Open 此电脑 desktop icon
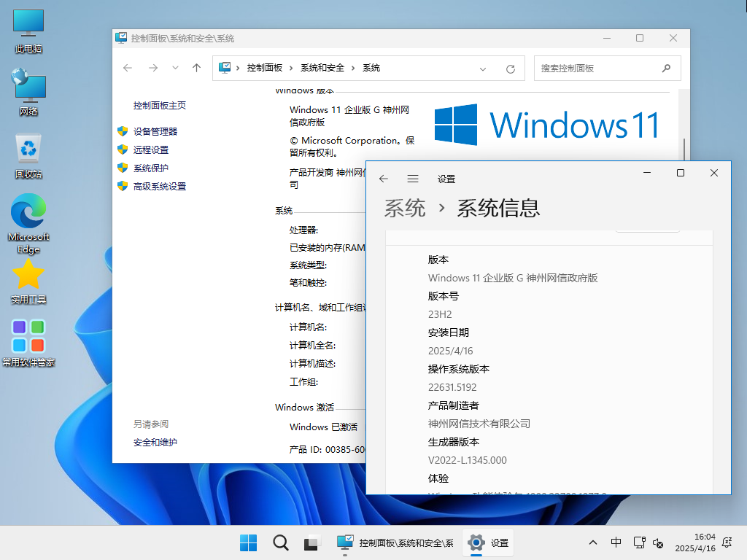 point(28,31)
